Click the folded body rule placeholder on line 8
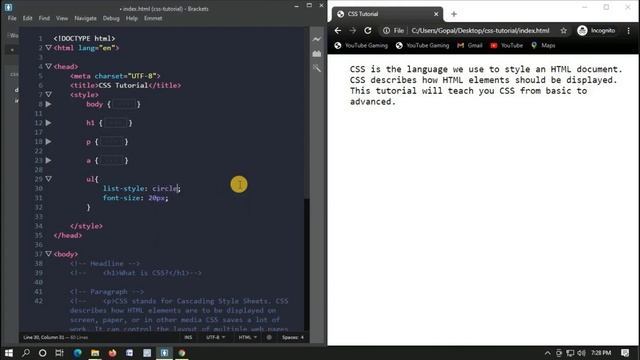The height and width of the screenshot is (360, 640). coord(124,104)
